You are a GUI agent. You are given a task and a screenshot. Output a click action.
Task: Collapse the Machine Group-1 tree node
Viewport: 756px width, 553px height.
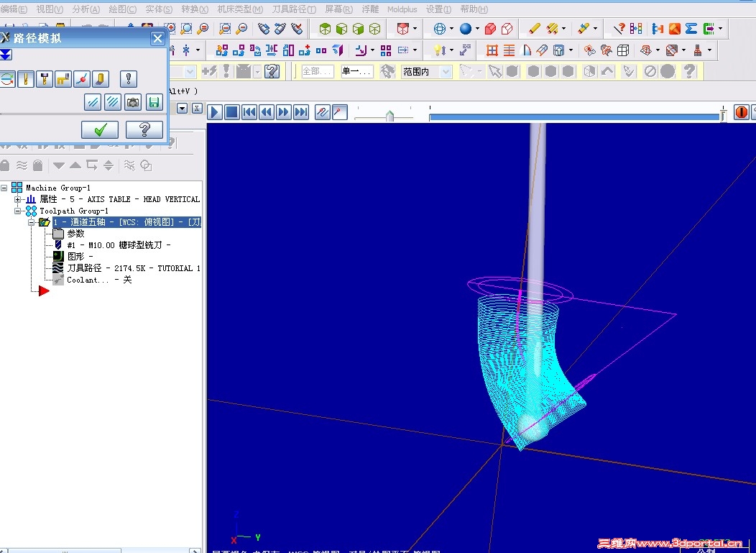pyautogui.click(x=4, y=187)
